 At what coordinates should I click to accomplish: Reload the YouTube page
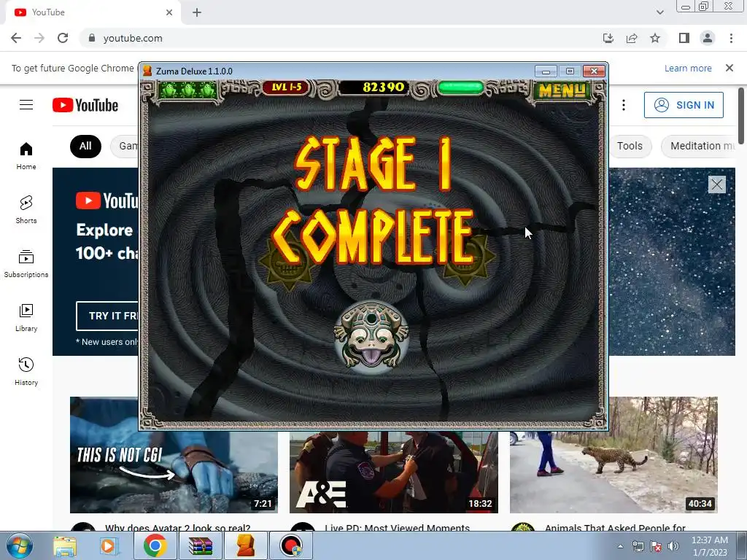click(x=63, y=38)
